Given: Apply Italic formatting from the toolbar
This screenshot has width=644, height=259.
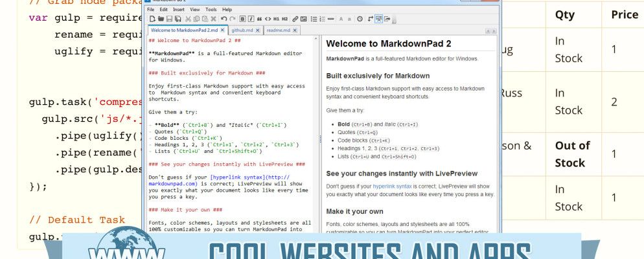Looking at the screenshot, I should [251, 19].
